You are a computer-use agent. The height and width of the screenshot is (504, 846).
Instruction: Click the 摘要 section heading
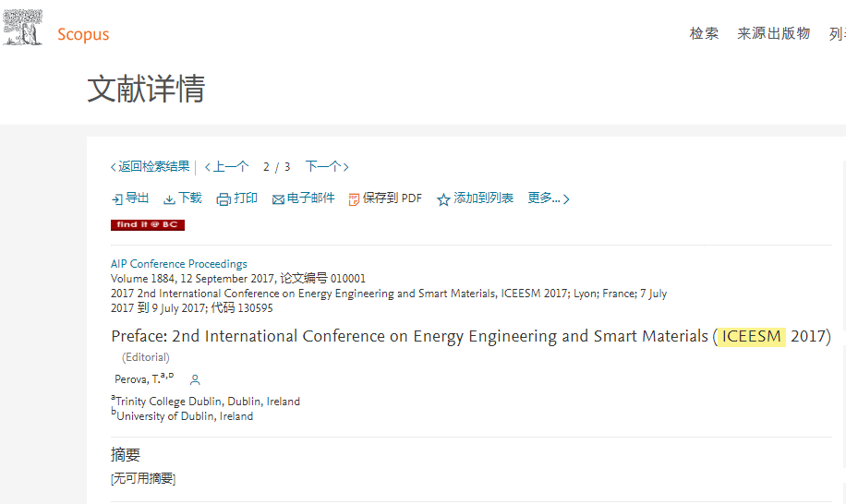click(x=126, y=455)
